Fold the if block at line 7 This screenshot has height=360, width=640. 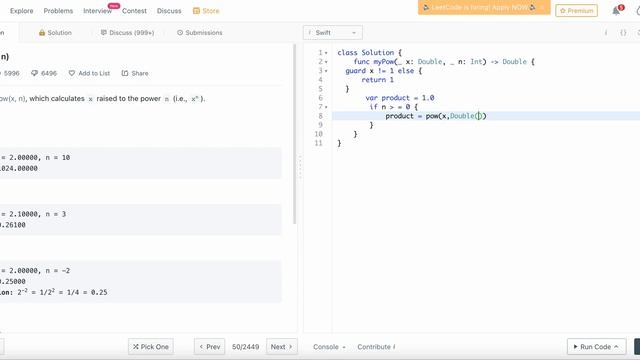coord(326,107)
